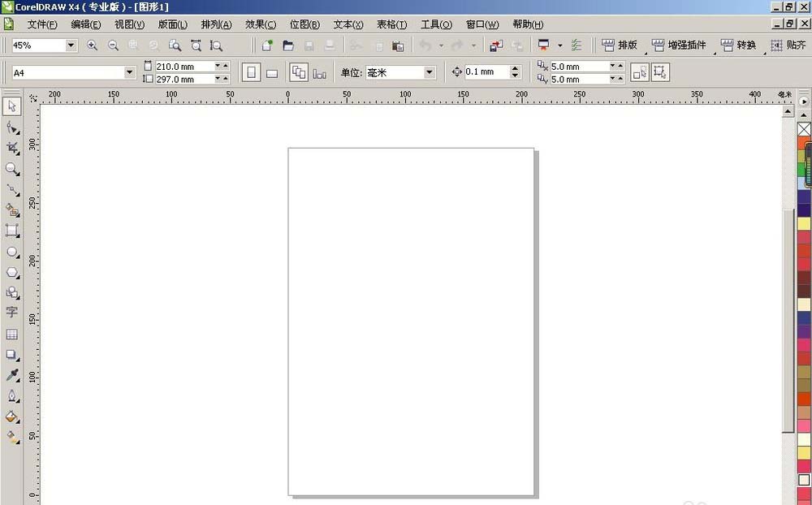
Task: Select the Fill bucket tool
Action: click(12, 417)
